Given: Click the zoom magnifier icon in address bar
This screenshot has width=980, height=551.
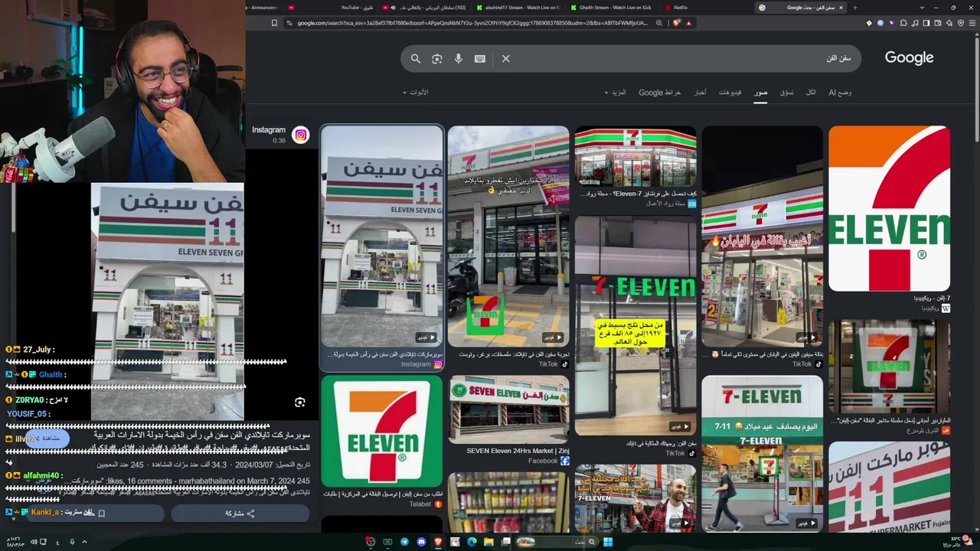Looking at the screenshot, I should coord(658,23).
